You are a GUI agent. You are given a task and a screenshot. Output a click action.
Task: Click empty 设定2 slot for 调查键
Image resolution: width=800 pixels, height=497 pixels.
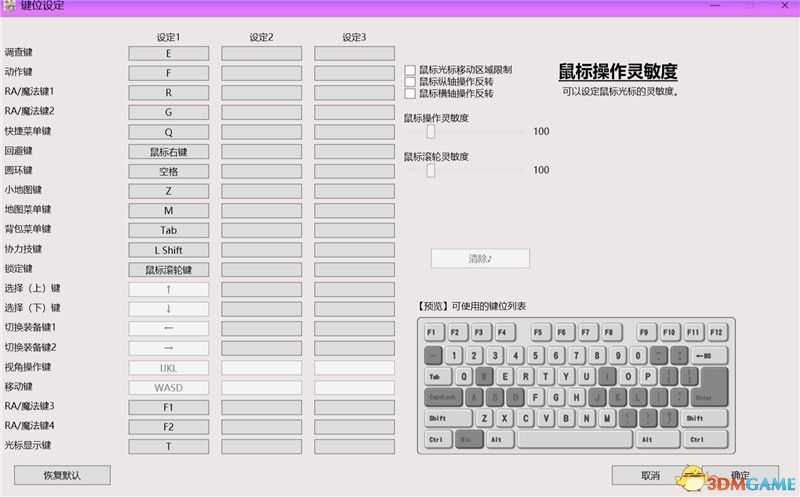click(x=261, y=53)
